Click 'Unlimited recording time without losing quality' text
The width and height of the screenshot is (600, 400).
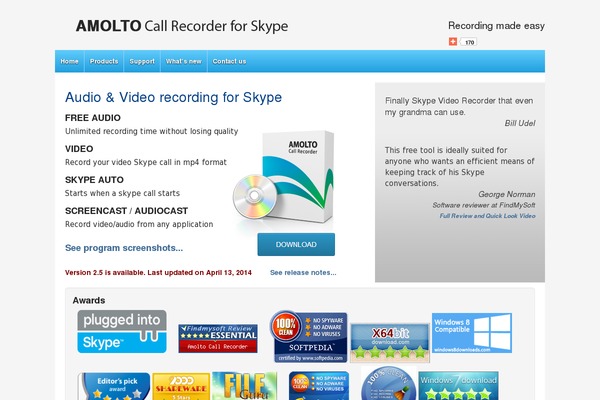(152, 131)
